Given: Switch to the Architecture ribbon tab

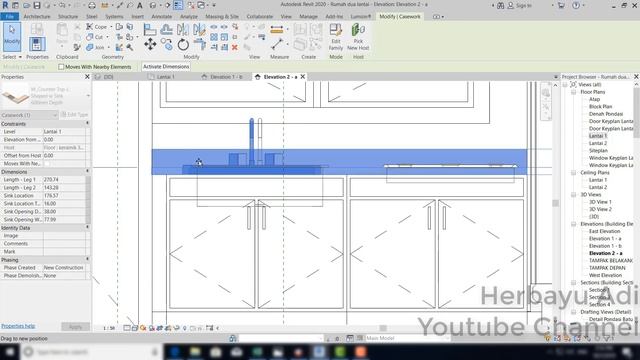Looking at the screenshot, I should 37,16.
